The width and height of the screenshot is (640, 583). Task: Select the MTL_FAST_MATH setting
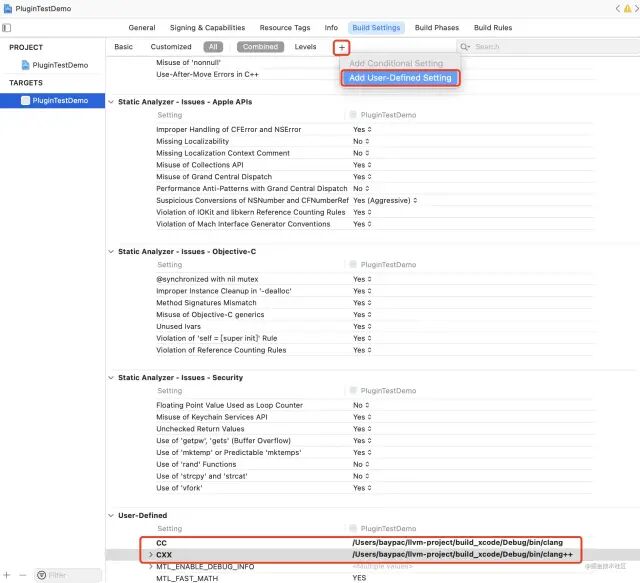[187, 579]
